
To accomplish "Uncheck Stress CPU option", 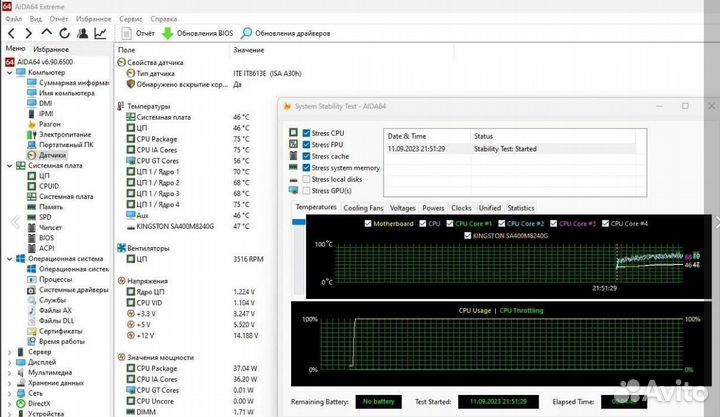I will coord(306,133).
